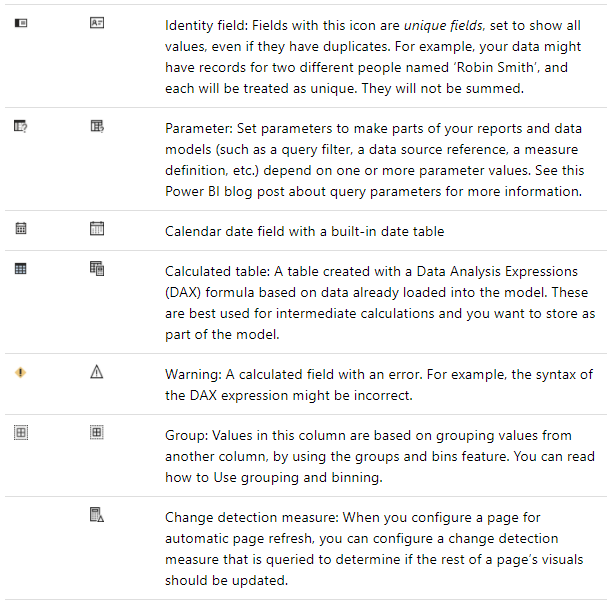Click the new Identity field icon
Screen dimensions: 614x608
97,23
